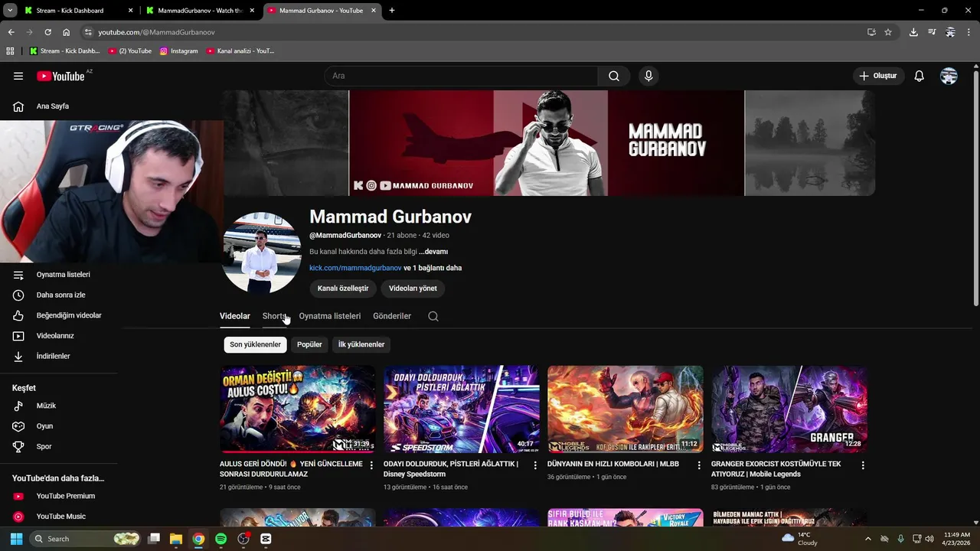Viewport: 980px width, 551px height.
Task: Toggle tray microphone icon
Action: pyautogui.click(x=900, y=539)
